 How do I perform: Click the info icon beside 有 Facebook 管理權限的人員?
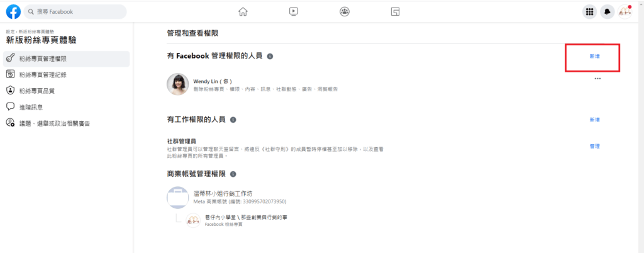[x=270, y=57]
